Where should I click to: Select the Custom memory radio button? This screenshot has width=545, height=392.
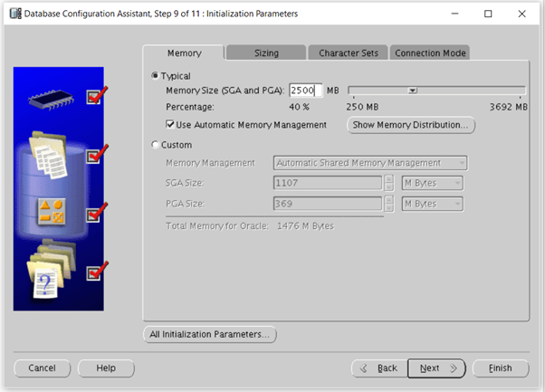(156, 145)
